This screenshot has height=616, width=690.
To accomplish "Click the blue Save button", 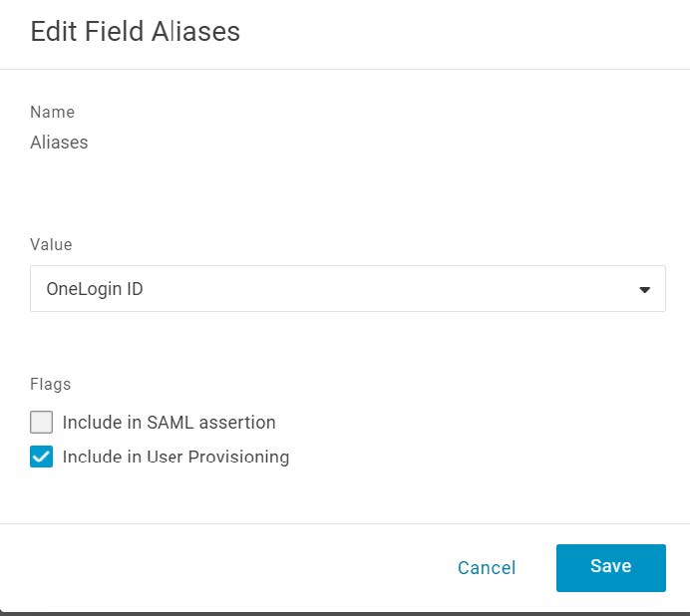I will [x=611, y=567].
